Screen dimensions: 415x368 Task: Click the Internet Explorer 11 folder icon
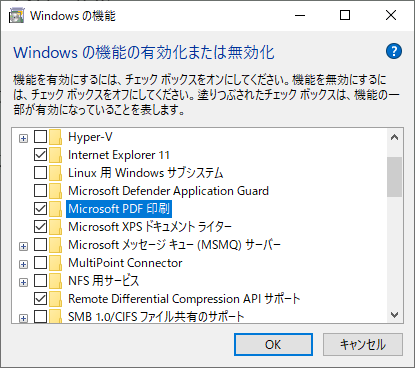(x=55, y=155)
